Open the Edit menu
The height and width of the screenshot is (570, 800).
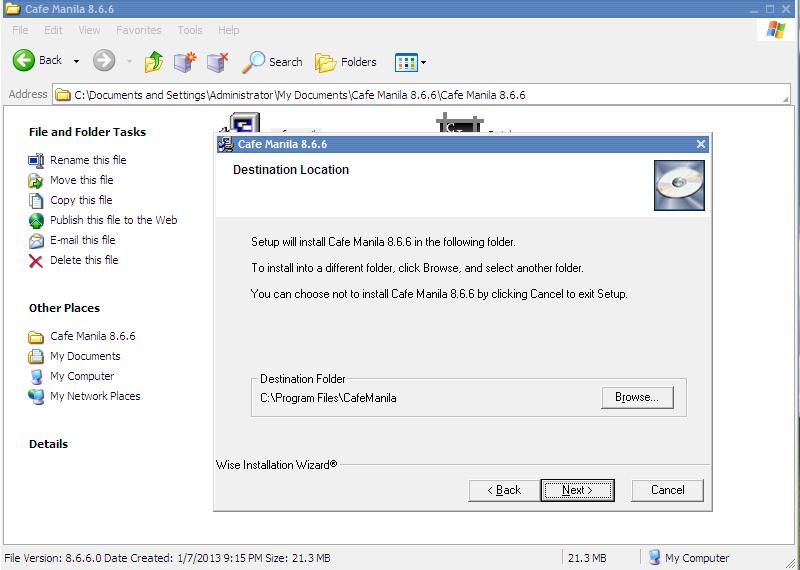[x=53, y=30]
